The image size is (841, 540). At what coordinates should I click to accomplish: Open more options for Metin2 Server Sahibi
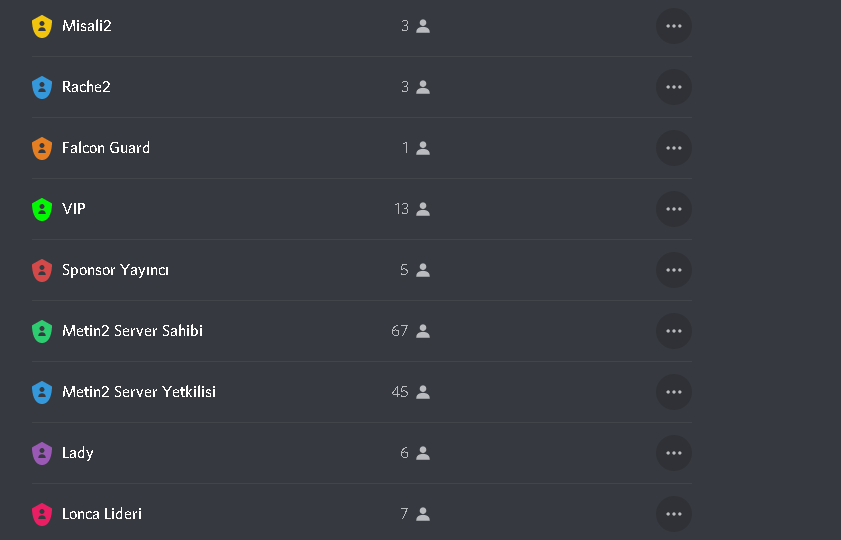pos(674,331)
